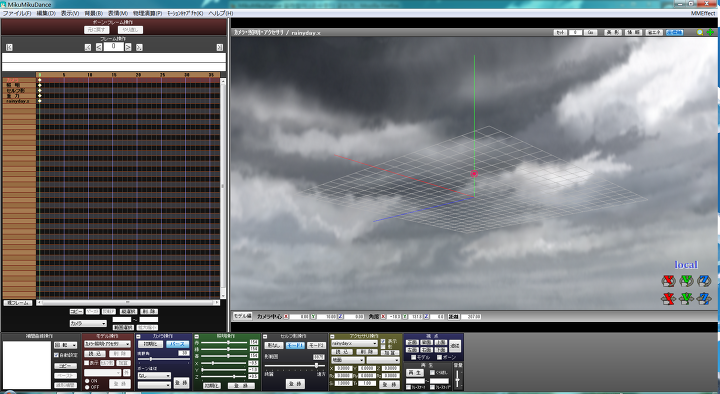Image resolution: width=720 pixels, height=394 pixels.
Task: Open the Background menu
Action: 94,13
